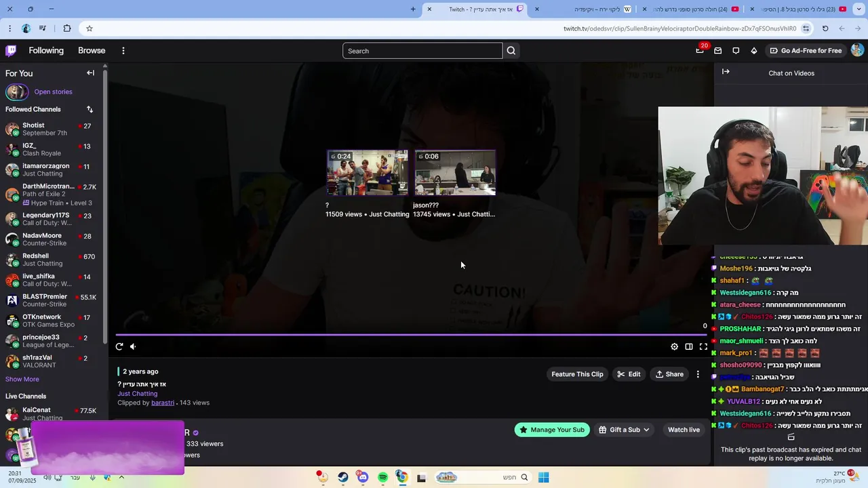Open the three-dot menu beside Browse
This screenshot has height=488, width=868.
click(123, 51)
